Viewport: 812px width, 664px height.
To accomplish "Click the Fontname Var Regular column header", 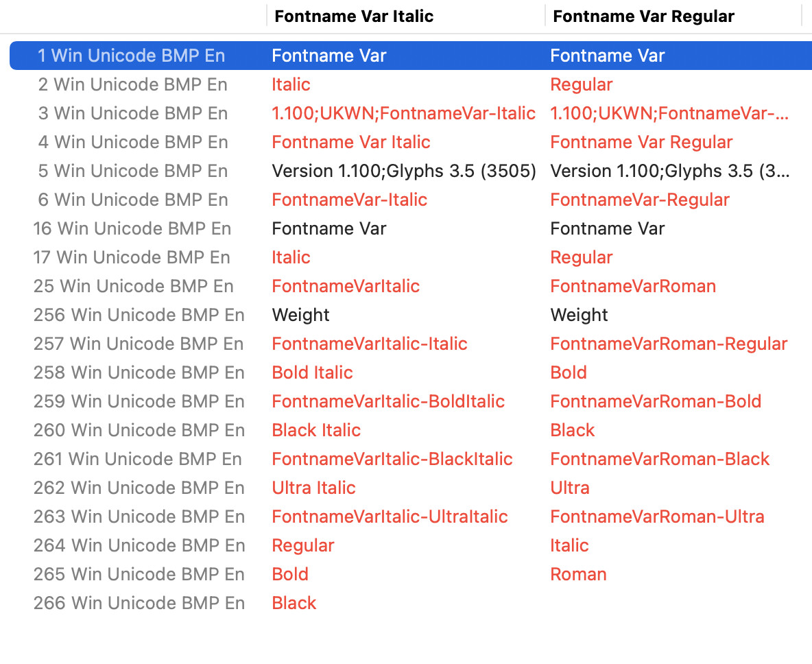I will [643, 16].
